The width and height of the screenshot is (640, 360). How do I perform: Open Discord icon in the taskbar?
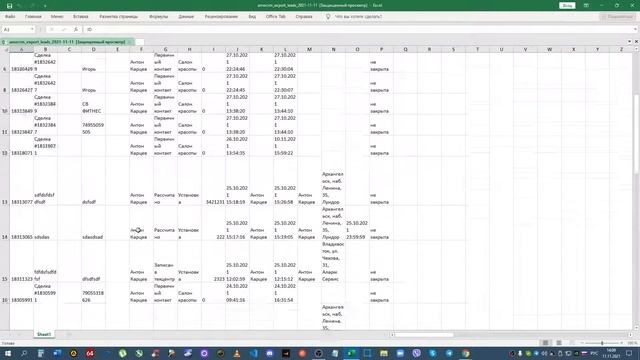tap(269, 353)
